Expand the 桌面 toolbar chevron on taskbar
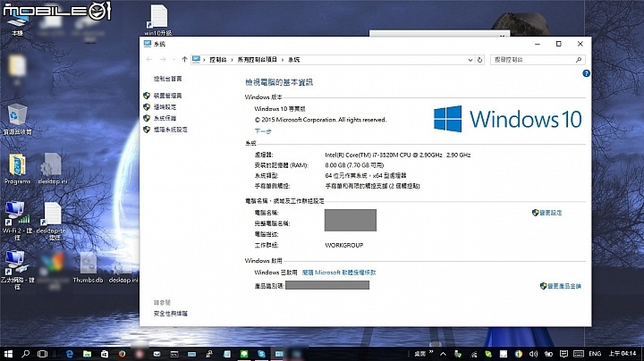The image size is (644, 361). (431, 352)
